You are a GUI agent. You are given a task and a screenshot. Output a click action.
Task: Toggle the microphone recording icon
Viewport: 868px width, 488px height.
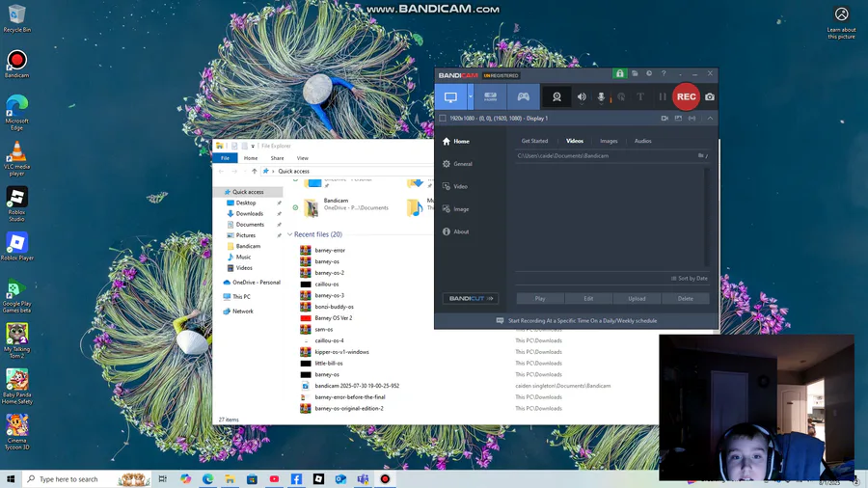601,96
